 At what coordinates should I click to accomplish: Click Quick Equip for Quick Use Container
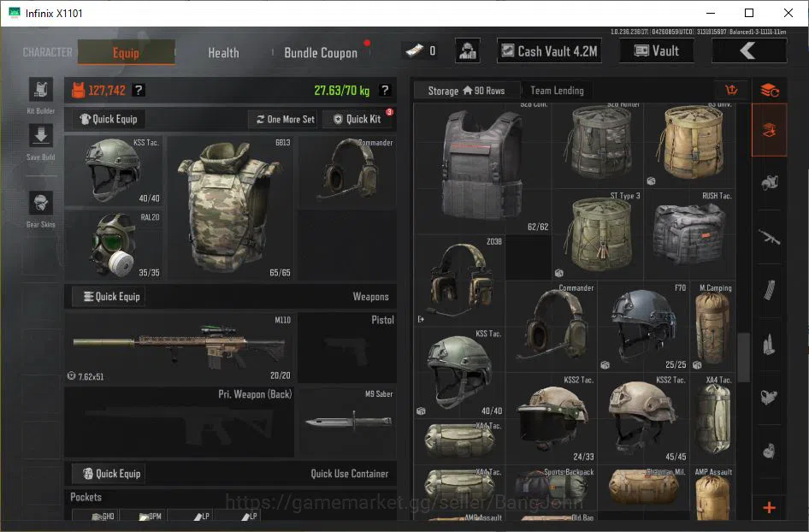click(x=109, y=474)
